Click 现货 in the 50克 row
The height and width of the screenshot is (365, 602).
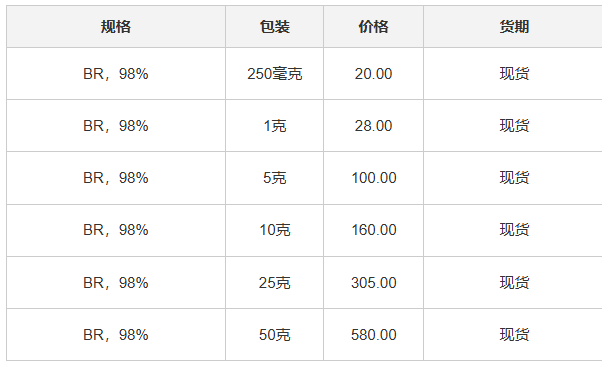pyautogui.click(x=514, y=335)
